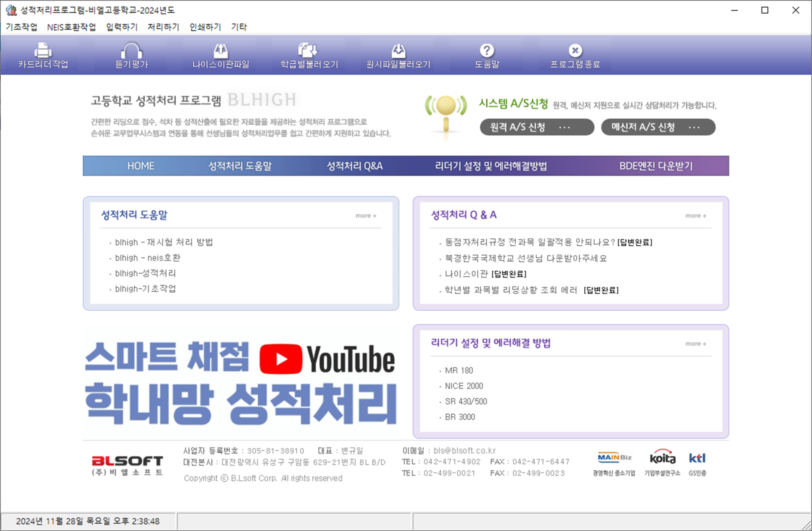Select the 시스템 A/S신청 heading

[513, 103]
